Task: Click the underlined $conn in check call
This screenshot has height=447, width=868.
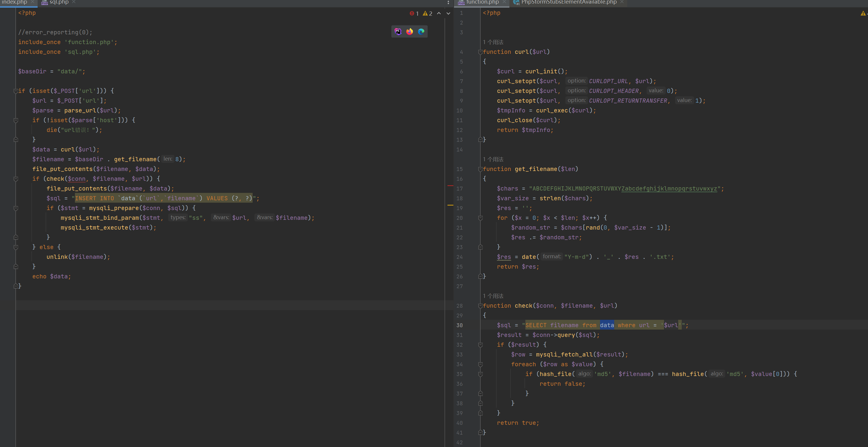Action: 76,179
